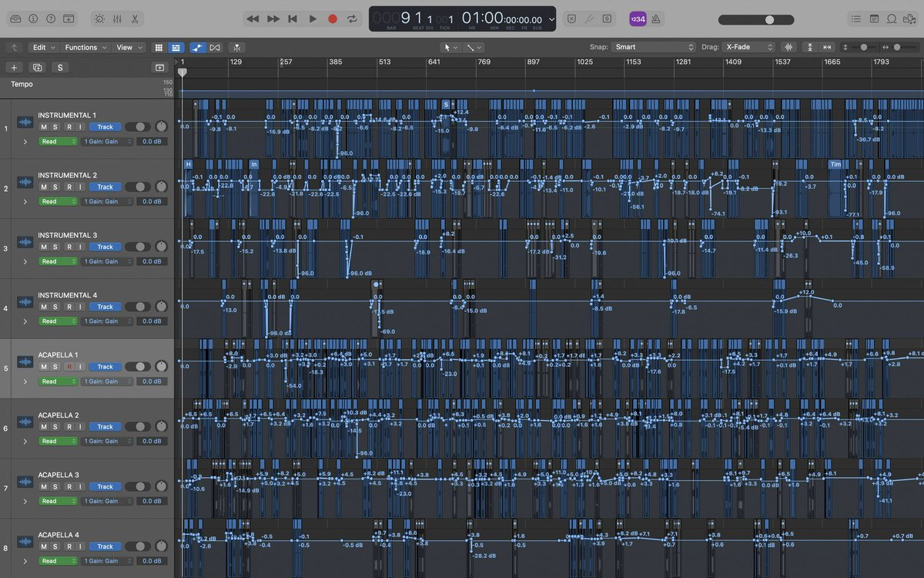Open Read automation mode on INSTRUMENTAL 1

pos(59,142)
